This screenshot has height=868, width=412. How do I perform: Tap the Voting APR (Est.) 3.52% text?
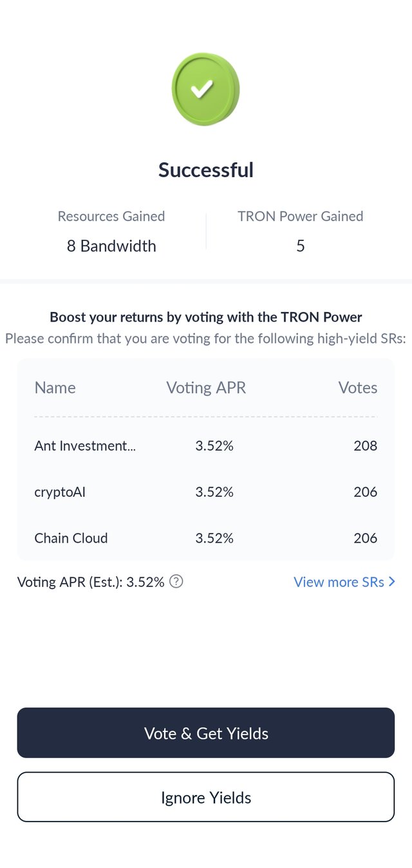(91, 582)
